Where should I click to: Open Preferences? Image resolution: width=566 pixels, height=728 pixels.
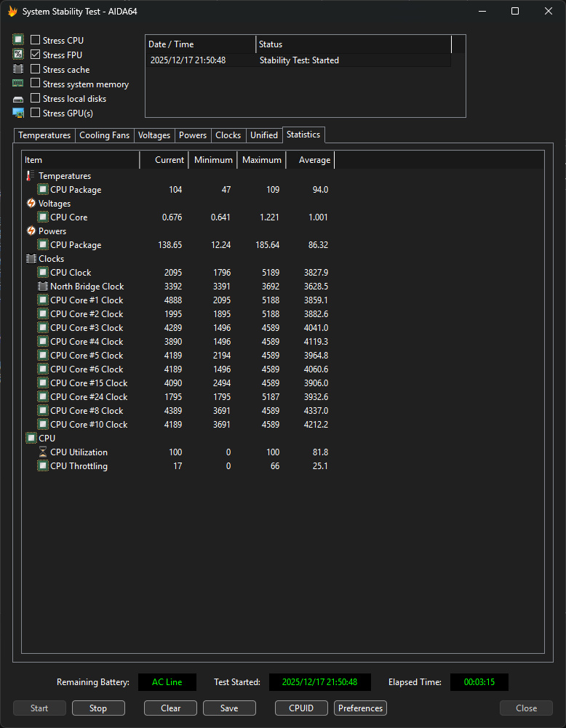tap(360, 708)
